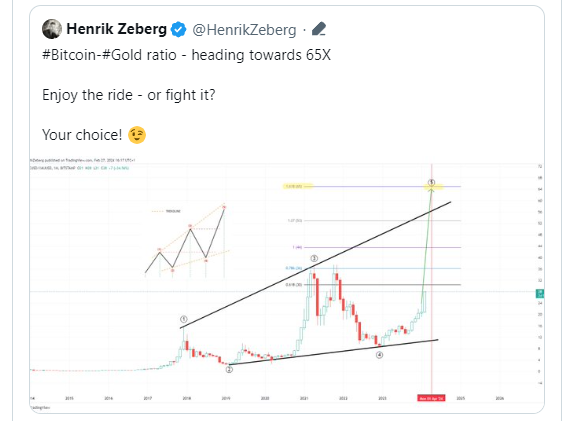Image resolution: width=566 pixels, height=421 pixels.
Task: Click the inset wedge pattern diagram
Action: click(x=187, y=241)
